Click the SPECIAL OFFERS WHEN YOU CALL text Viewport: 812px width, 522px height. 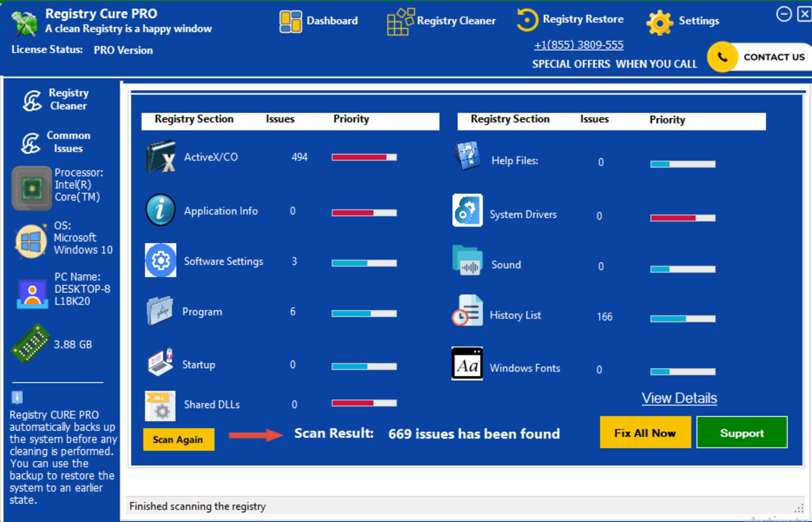614,64
